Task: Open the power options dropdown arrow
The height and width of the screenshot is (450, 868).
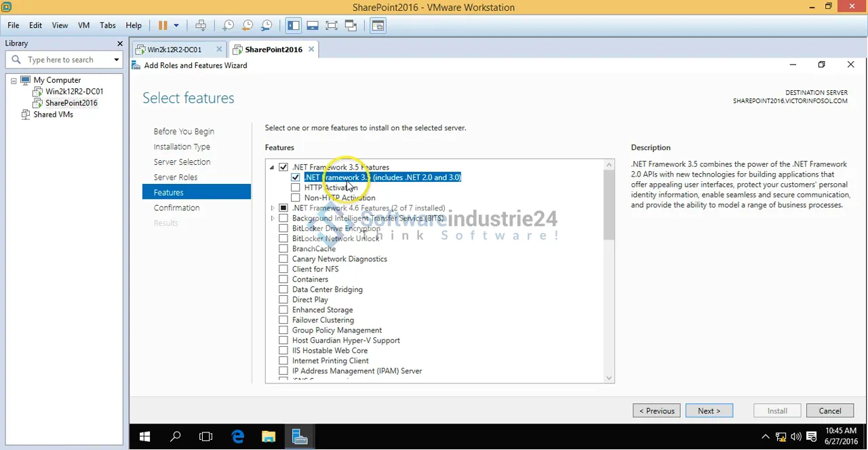Action: point(176,25)
